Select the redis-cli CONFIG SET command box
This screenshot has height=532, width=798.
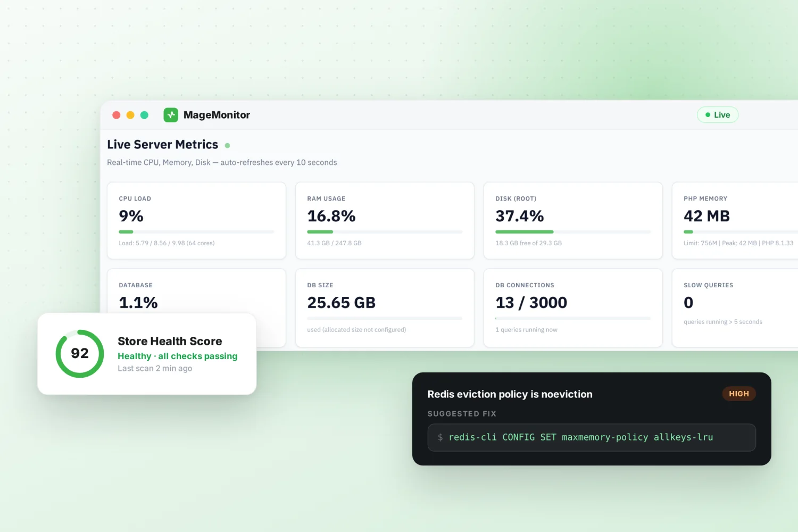tap(592, 437)
